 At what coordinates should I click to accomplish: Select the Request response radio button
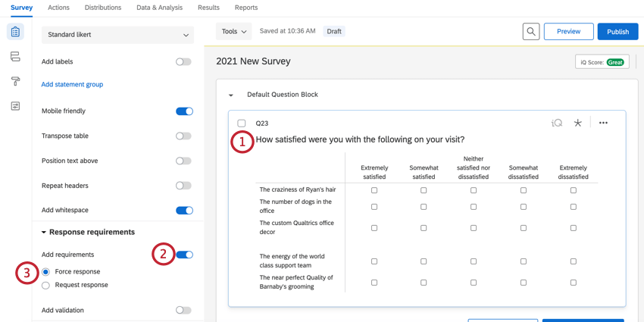click(x=46, y=286)
